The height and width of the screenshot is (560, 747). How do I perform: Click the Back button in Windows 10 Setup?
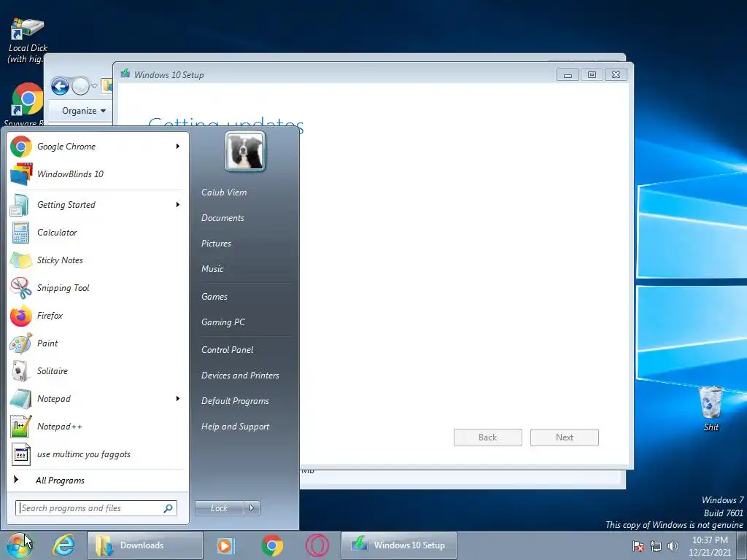488,437
